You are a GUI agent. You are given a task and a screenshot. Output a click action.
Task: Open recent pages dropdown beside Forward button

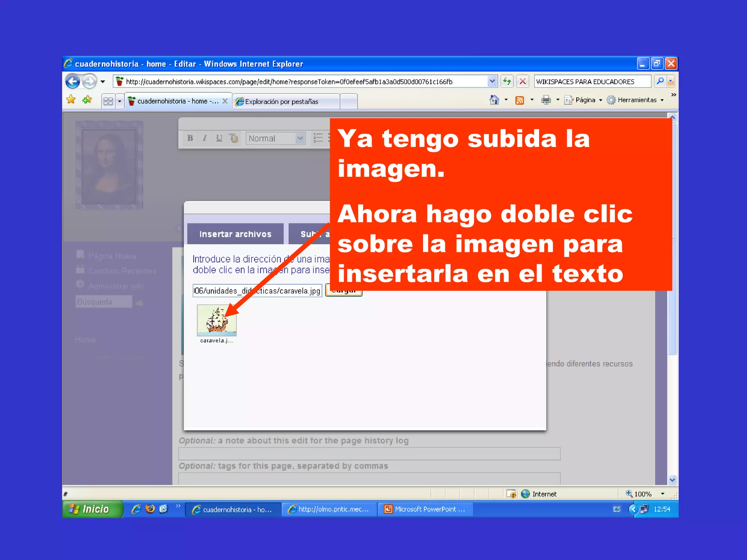(x=103, y=82)
